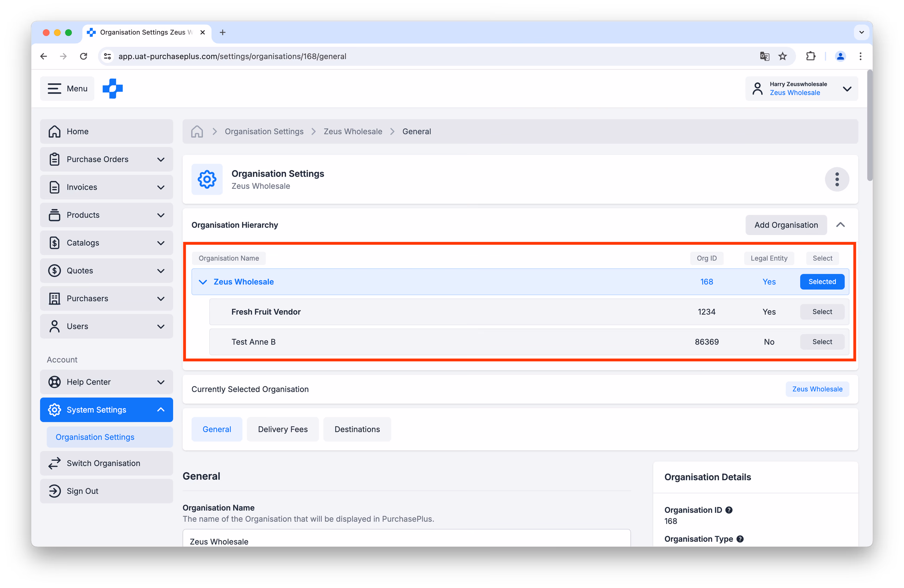The height and width of the screenshot is (588, 904).
Task: Click Sign Out in the sidebar
Action: tap(106, 491)
